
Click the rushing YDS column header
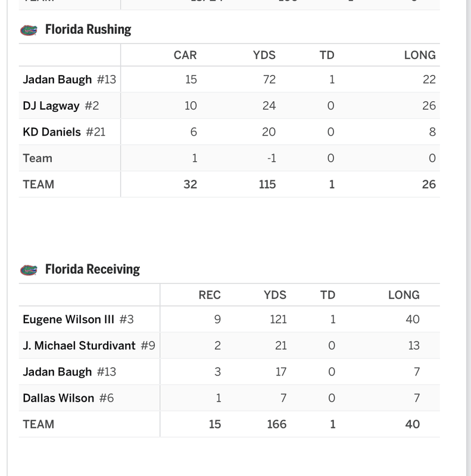pos(264,55)
